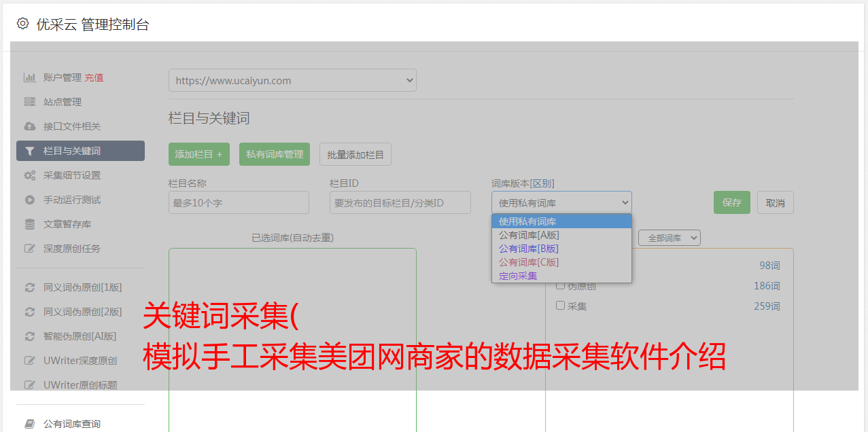This screenshot has width=868, height=432.
Task: Click the 词库版本[区别] label
Action: pyautogui.click(x=523, y=183)
